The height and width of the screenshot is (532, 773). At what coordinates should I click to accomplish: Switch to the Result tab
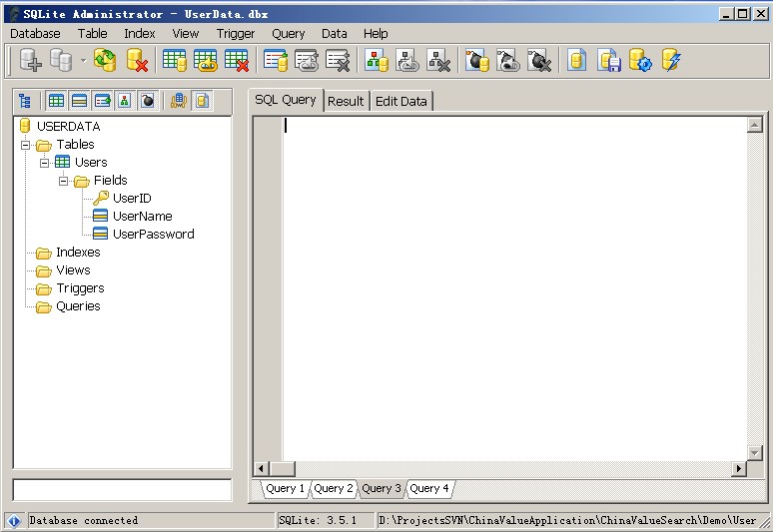point(346,102)
